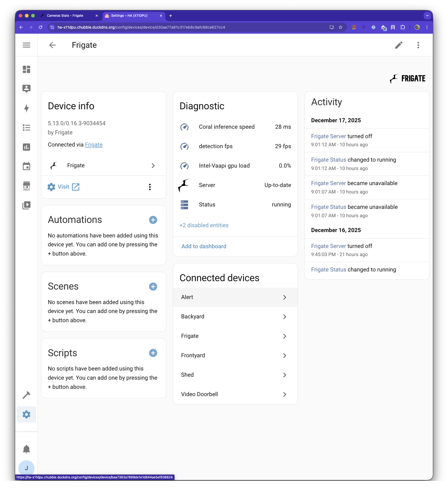
Task: Expand the Video Doorbell connected device
Action: [x=235, y=394]
